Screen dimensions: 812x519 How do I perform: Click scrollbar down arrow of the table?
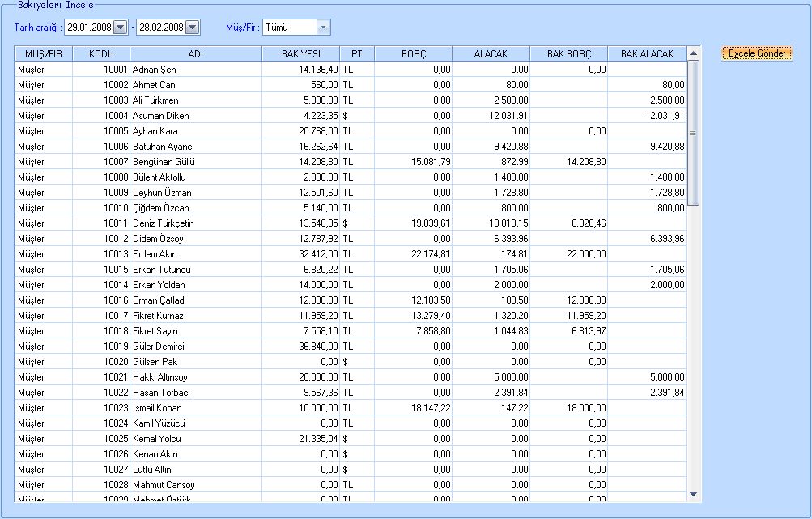pos(694,495)
